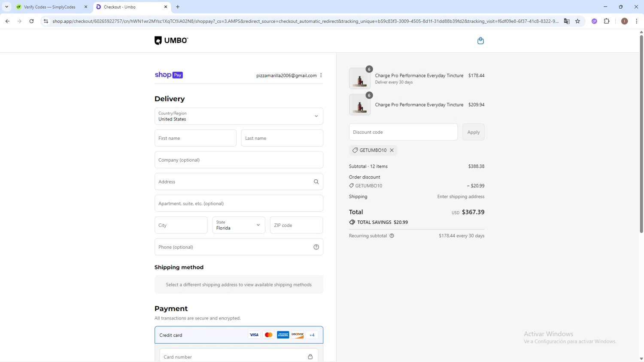
Task: Close the Verify Codes tab
Action: pyautogui.click(x=85, y=7)
